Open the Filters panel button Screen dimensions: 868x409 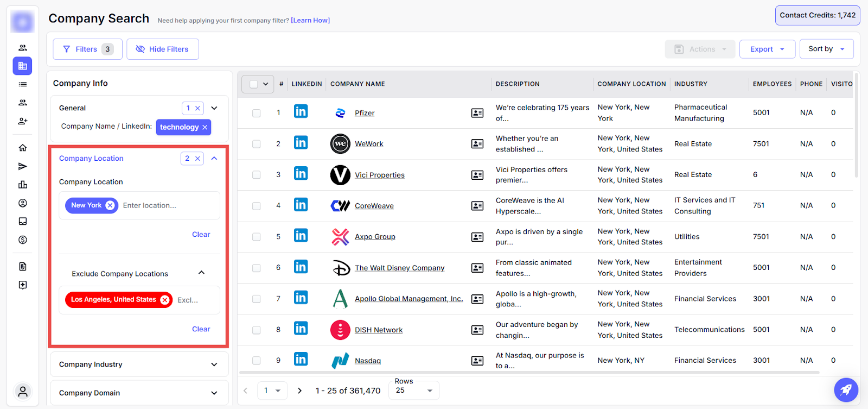87,49
